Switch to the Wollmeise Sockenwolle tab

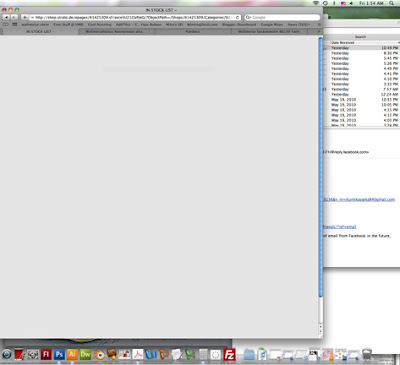269,31
